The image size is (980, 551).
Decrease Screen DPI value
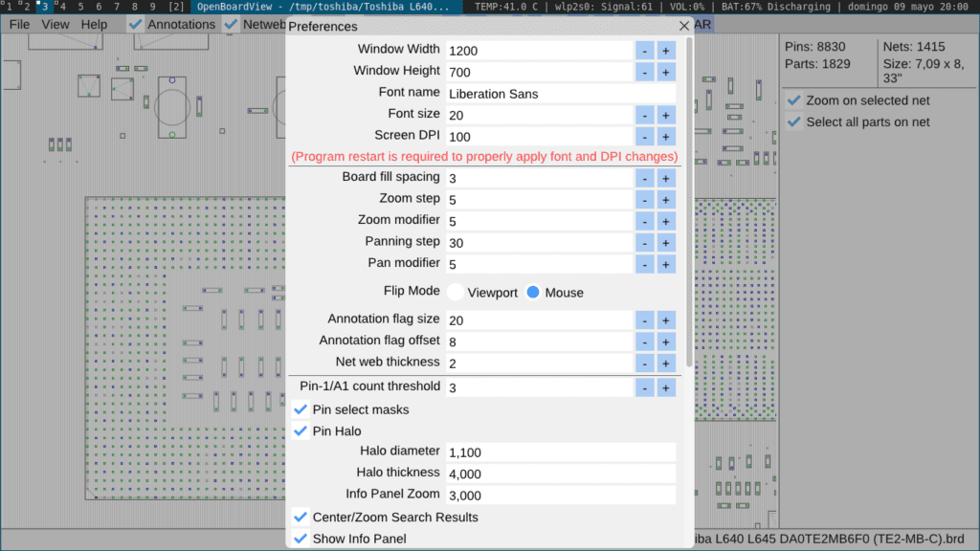(x=644, y=137)
